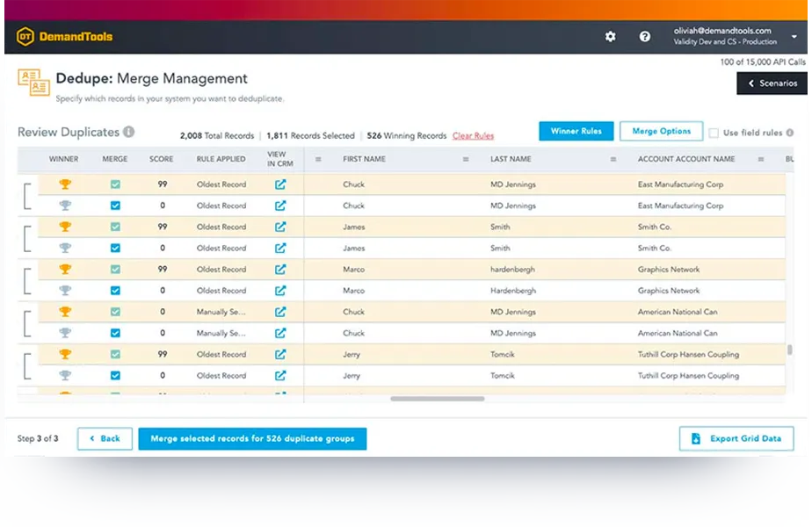Set second Chuck East Manufacturing record as winner

(x=65, y=206)
